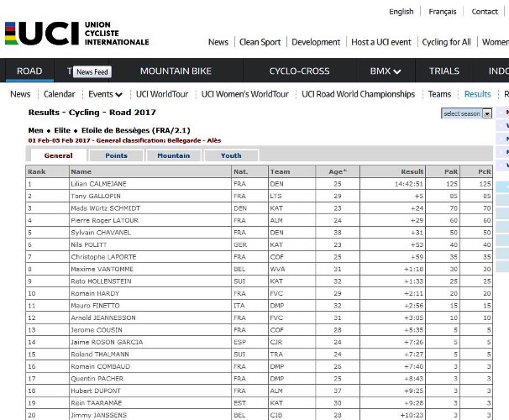Open UCI Road World Championships page

point(358,94)
